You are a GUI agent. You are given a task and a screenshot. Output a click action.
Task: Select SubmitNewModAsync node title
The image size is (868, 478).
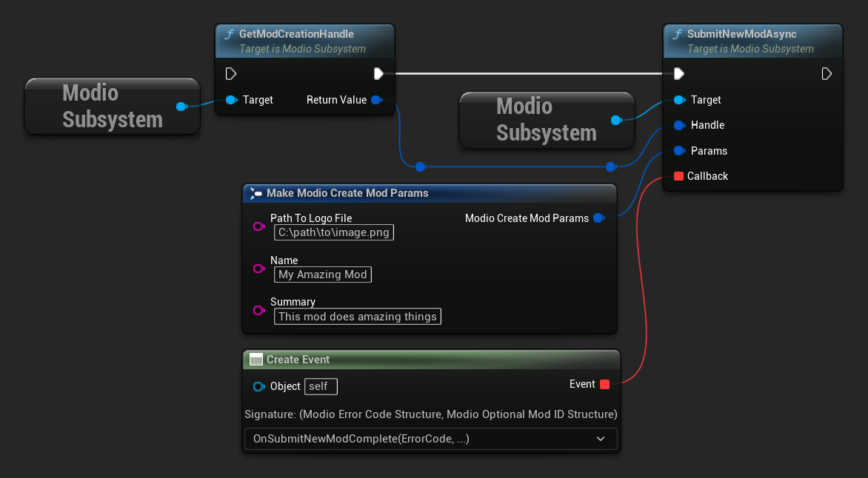[742, 34]
